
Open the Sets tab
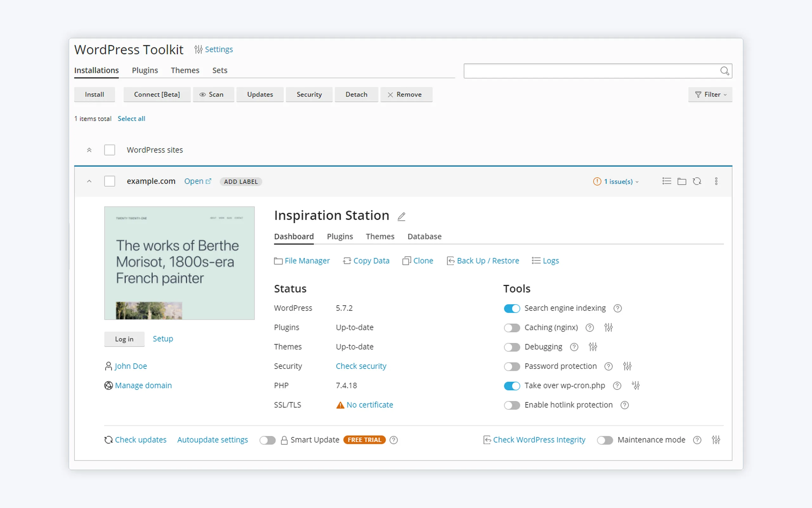pyautogui.click(x=220, y=70)
